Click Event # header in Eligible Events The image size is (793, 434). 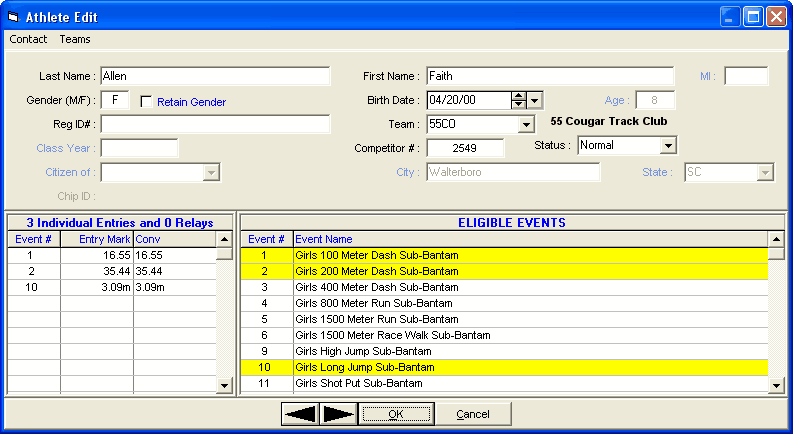point(267,239)
